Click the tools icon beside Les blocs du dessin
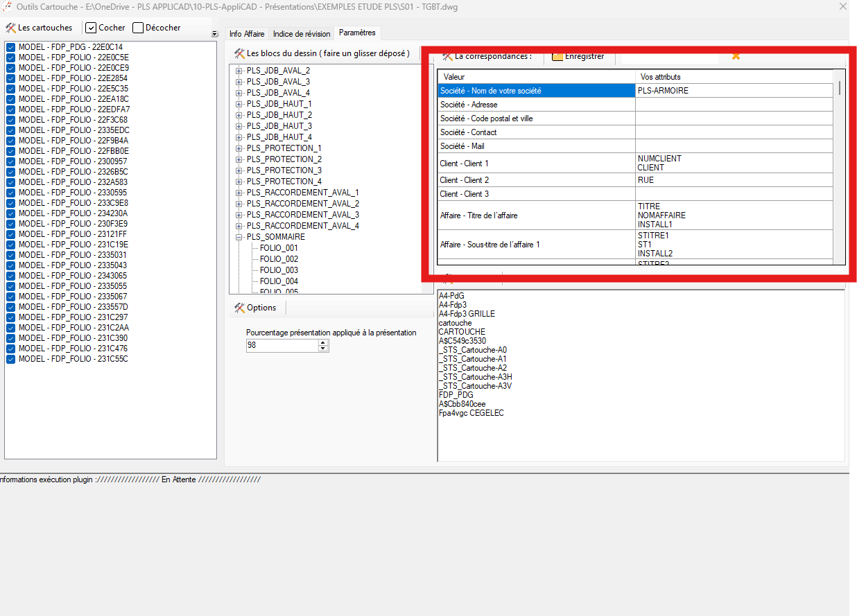 239,54
